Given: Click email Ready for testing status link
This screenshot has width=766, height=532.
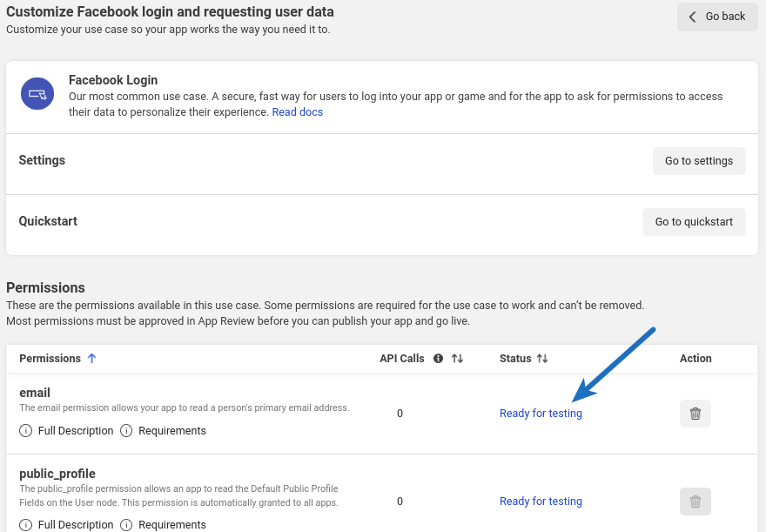Looking at the screenshot, I should tap(541, 414).
